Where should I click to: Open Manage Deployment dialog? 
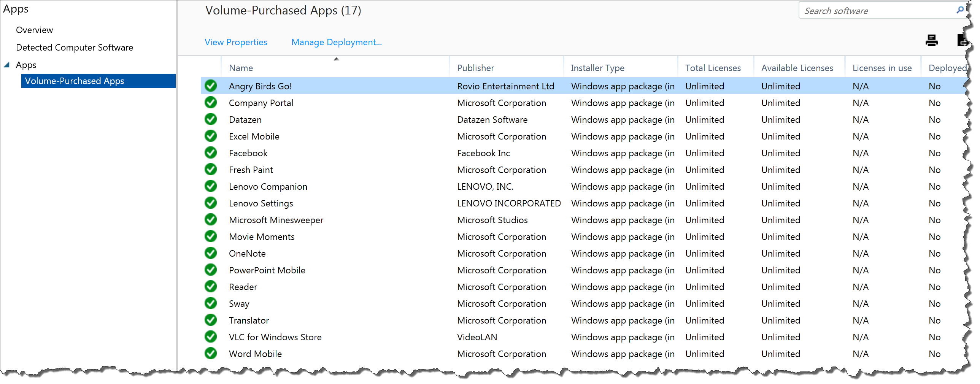[336, 42]
